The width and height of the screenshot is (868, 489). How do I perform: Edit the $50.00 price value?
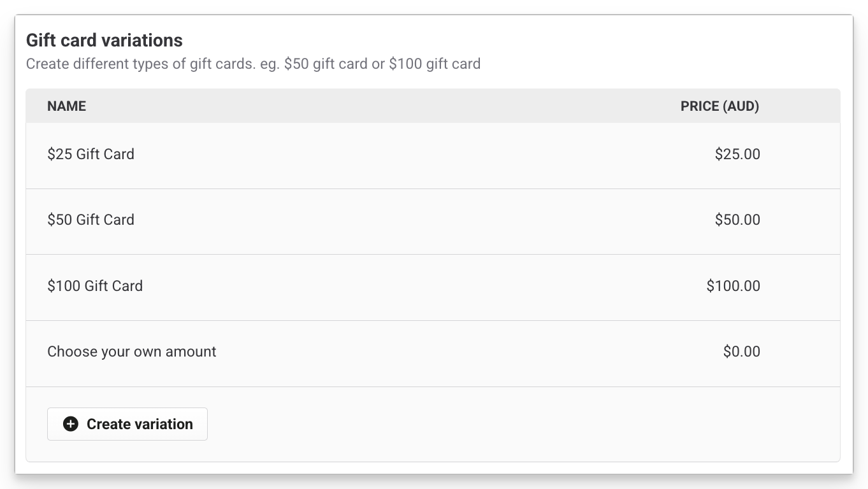(738, 220)
